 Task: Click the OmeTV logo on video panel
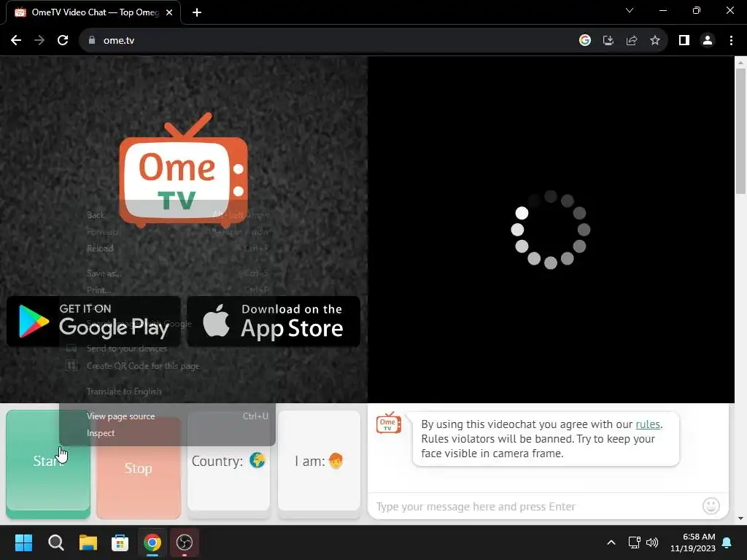[x=183, y=171]
